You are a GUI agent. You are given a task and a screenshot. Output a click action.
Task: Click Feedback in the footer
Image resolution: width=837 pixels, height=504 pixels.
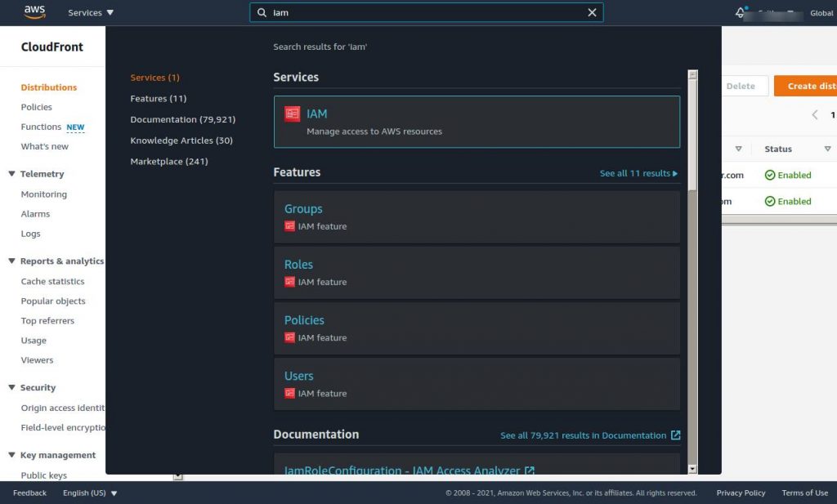(x=30, y=493)
